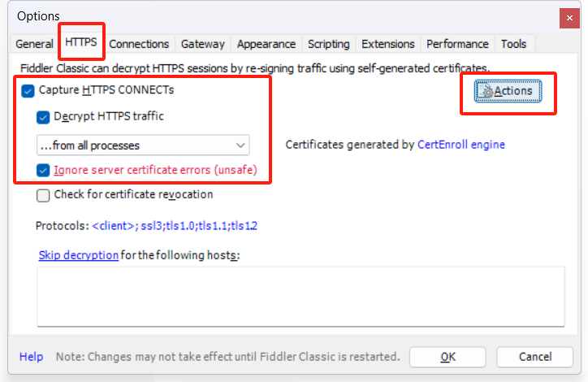
Task: Open the Help link
Action: pos(31,357)
